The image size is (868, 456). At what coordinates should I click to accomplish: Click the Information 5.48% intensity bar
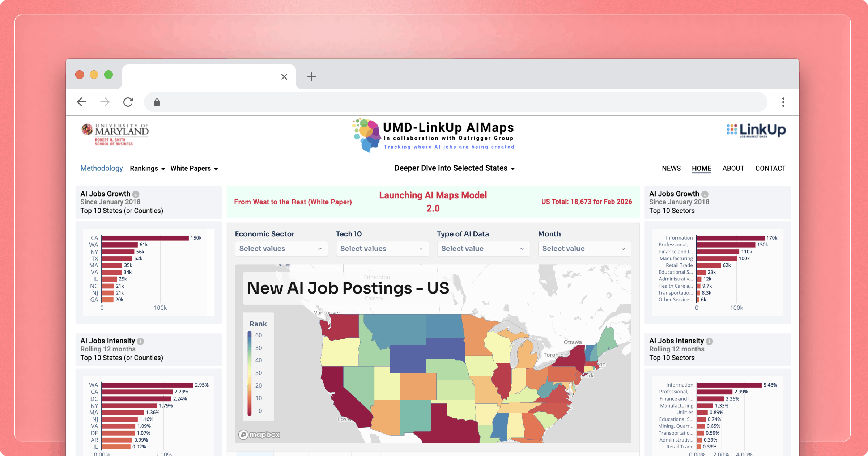click(x=729, y=385)
